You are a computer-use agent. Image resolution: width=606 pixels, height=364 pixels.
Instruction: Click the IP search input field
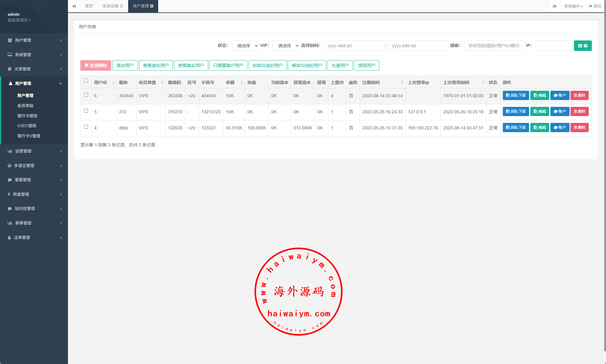[x=553, y=46]
